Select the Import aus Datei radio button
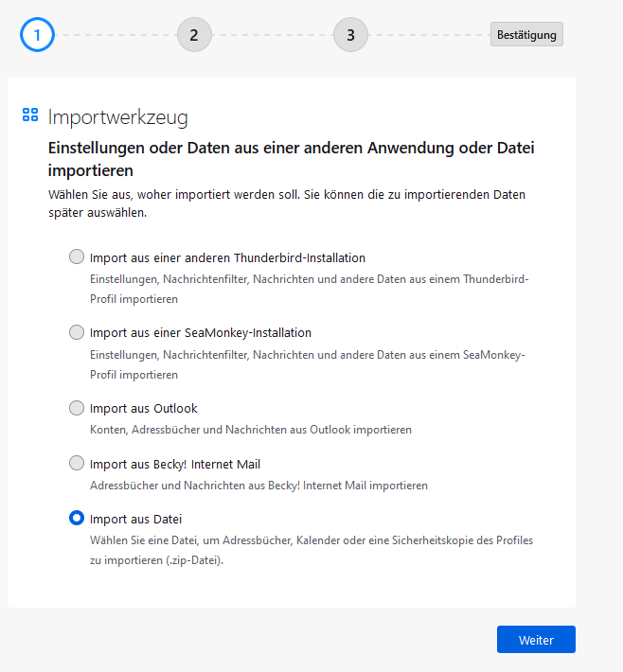The height and width of the screenshot is (672, 623). coord(77,519)
